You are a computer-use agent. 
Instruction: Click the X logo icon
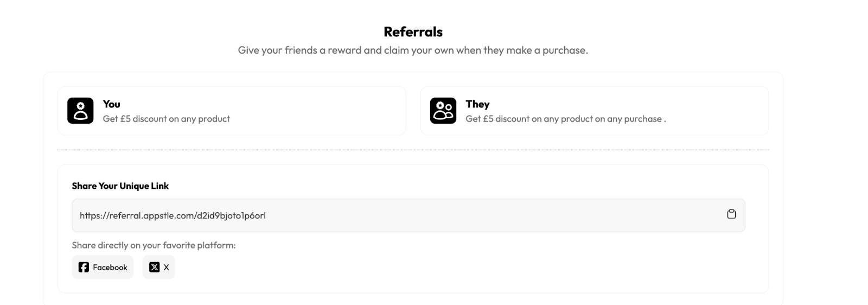[155, 267]
